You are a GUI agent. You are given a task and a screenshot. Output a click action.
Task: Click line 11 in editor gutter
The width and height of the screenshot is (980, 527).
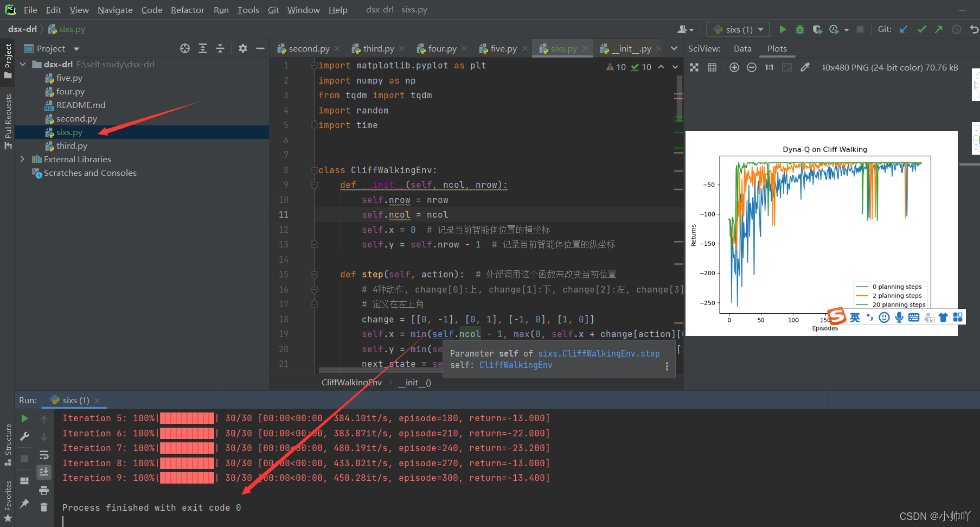click(x=284, y=214)
